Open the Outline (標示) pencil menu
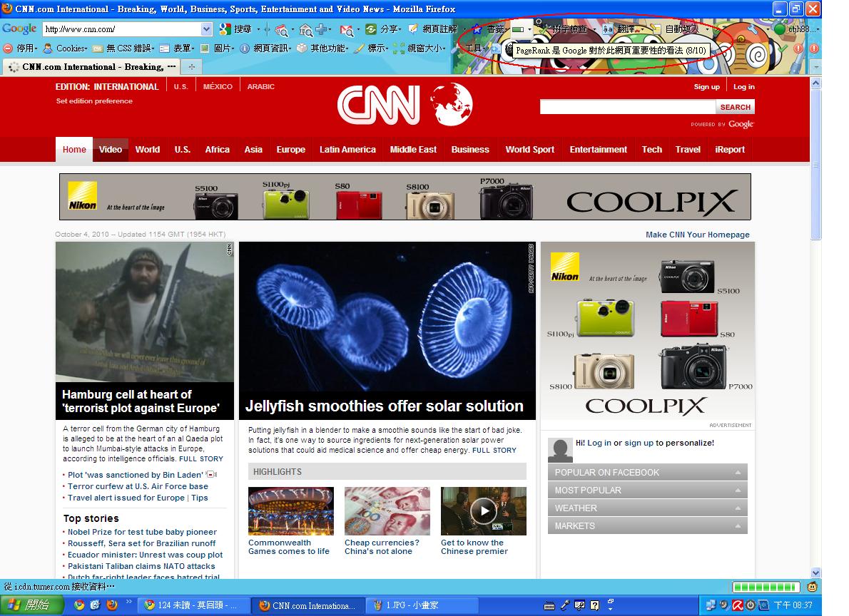849x616 pixels. (372, 48)
